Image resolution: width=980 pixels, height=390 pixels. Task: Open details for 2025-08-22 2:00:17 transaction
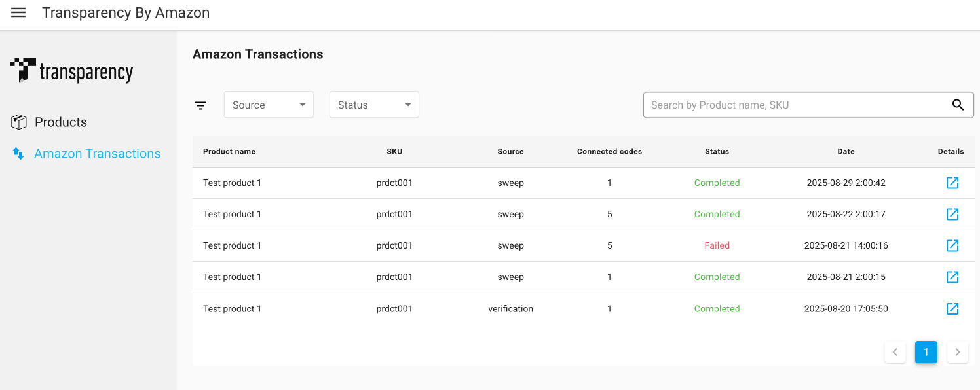pyautogui.click(x=952, y=214)
